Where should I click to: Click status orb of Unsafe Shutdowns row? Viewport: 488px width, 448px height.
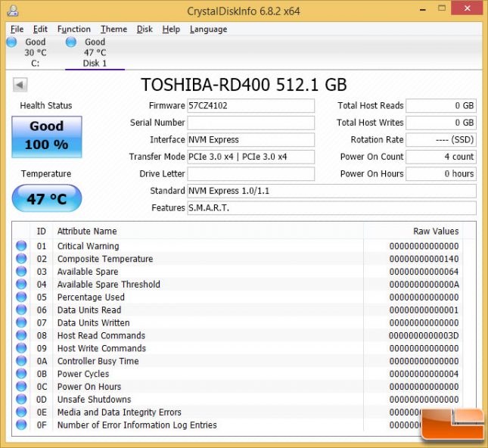(x=21, y=399)
